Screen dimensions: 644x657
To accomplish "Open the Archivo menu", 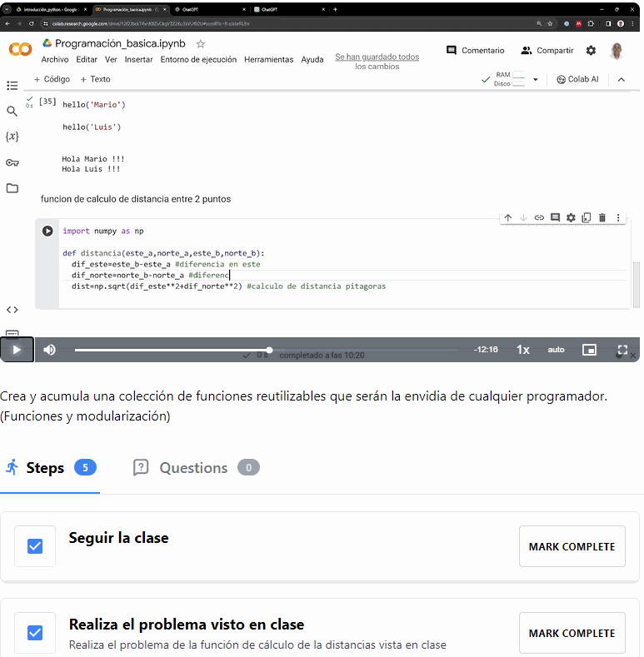I will (x=55, y=59).
